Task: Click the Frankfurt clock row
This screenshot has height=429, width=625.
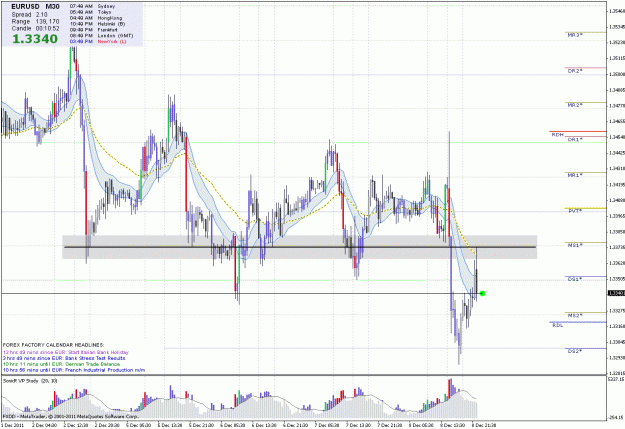Action: pos(94,30)
